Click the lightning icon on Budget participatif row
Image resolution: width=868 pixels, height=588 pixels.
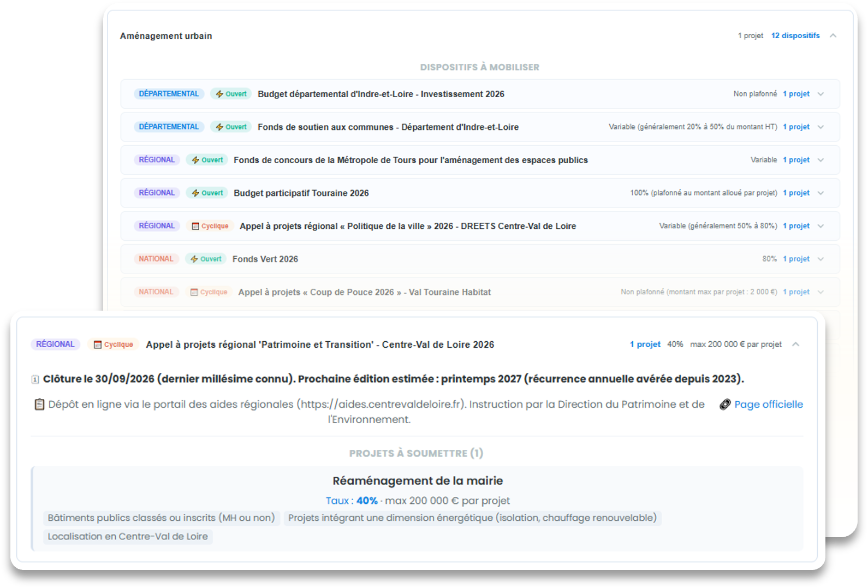[x=195, y=193]
